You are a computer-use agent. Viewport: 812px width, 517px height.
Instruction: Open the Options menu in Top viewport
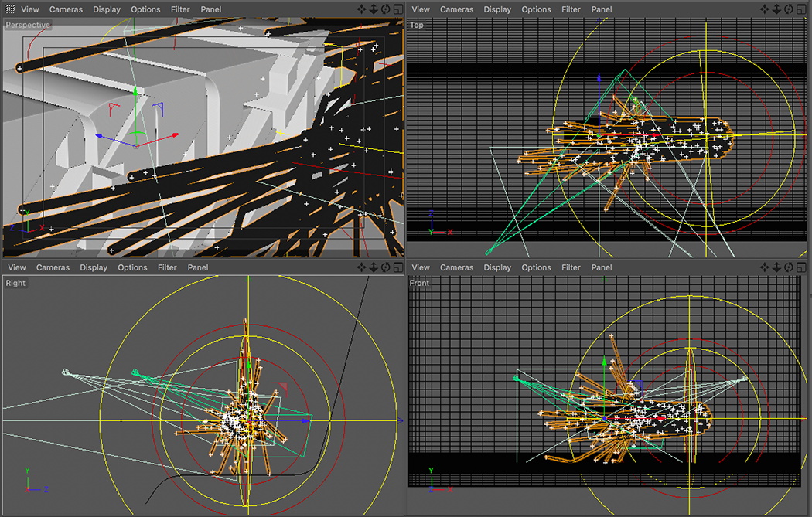pos(536,9)
